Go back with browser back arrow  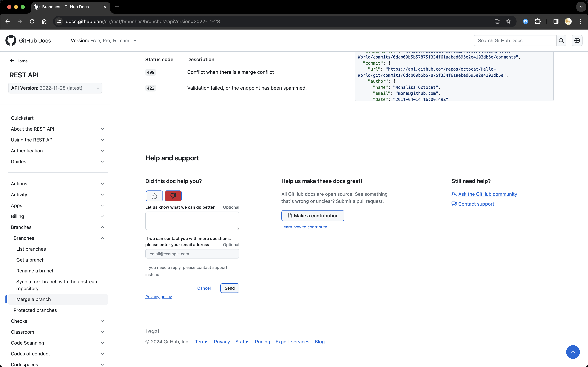point(7,21)
